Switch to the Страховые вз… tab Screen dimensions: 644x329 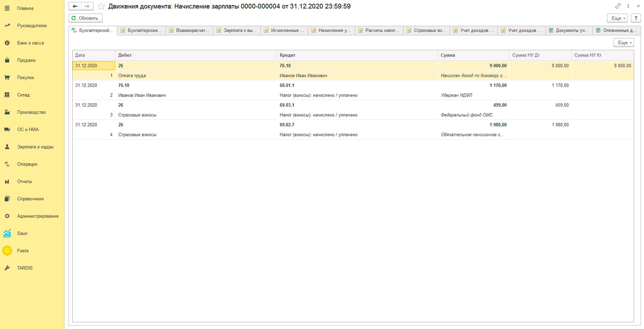click(x=427, y=30)
